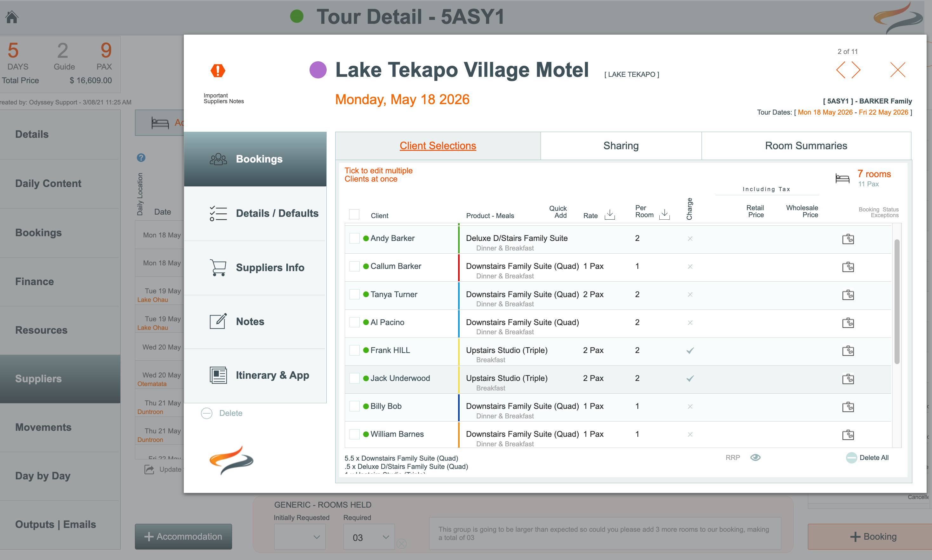
Task: Open booking status icon for Frank HILL
Action: pos(848,350)
